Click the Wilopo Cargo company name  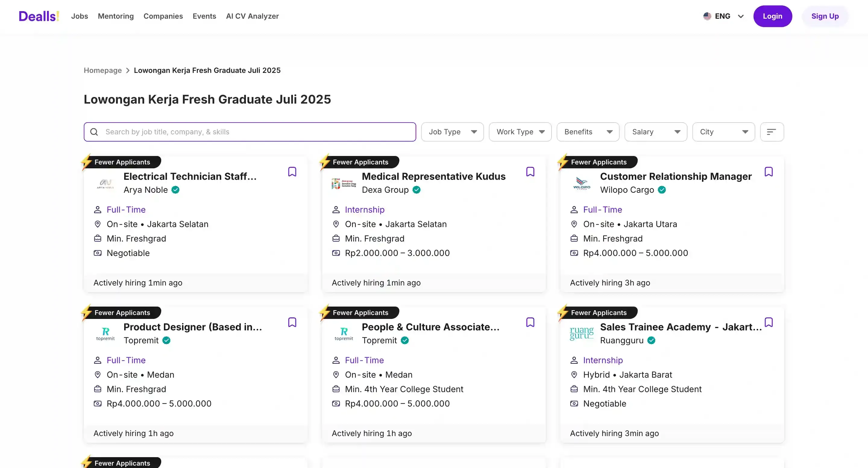627,190
